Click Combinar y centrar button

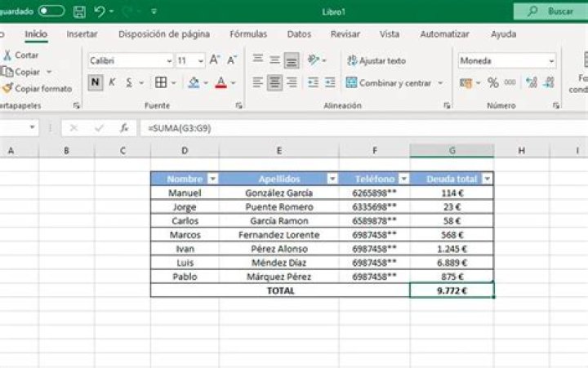[x=389, y=82]
